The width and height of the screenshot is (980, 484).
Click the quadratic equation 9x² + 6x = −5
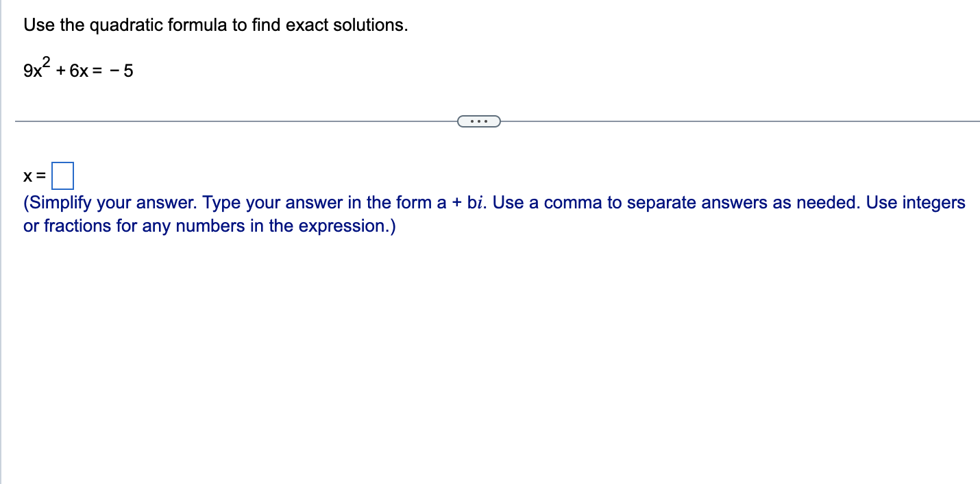(x=77, y=69)
